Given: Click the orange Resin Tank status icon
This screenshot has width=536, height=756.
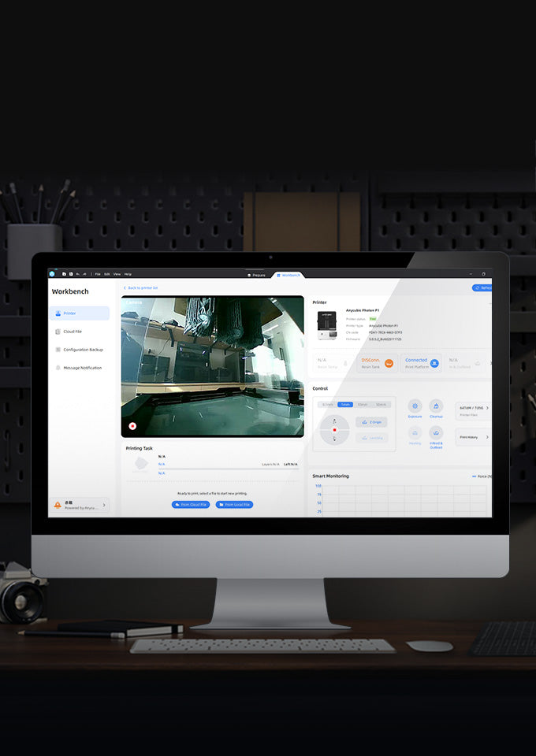Looking at the screenshot, I should pyautogui.click(x=389, y=363).
